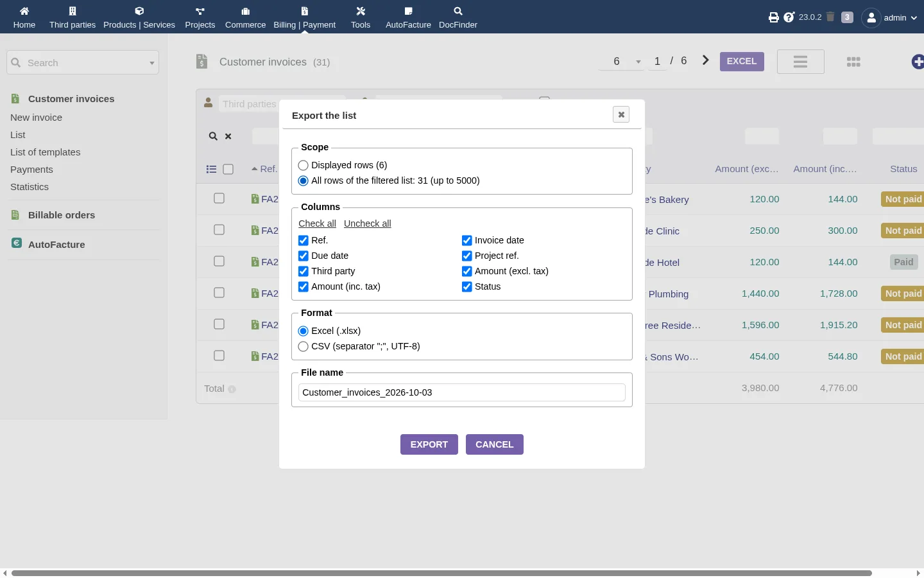Expand the rows-per-page dropdown showing 6
The image size is (924, 578).
(x=621, y=62)
